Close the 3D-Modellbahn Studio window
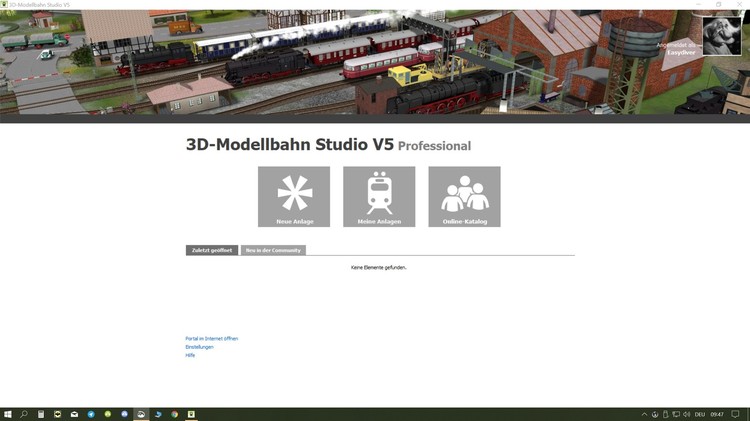Screen dimensions: 750x421 (739, 4)
